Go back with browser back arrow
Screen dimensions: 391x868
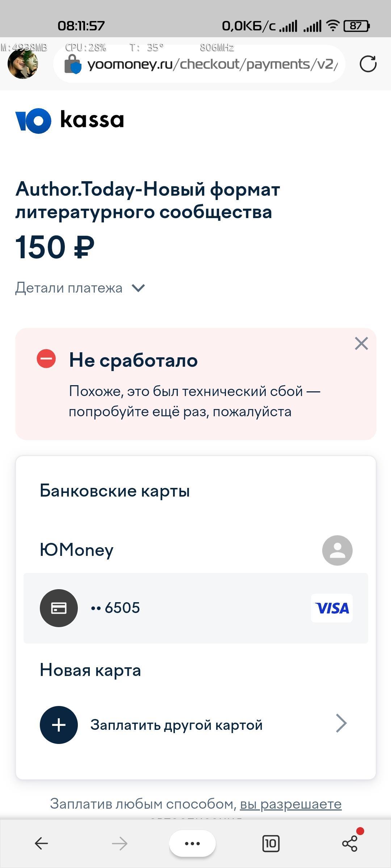(x=41, y=843)
